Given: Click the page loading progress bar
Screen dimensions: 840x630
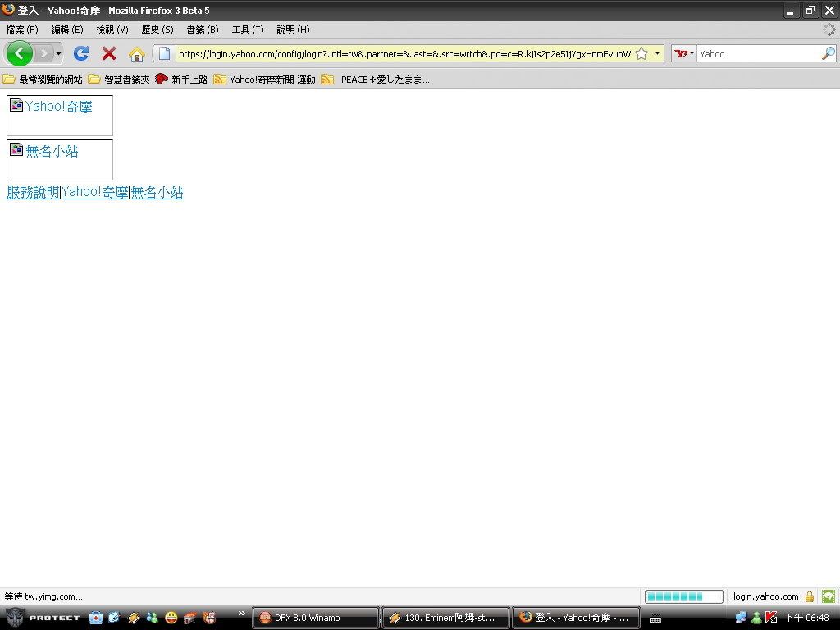Looking at the screenshot, I should tap(683, 596).
